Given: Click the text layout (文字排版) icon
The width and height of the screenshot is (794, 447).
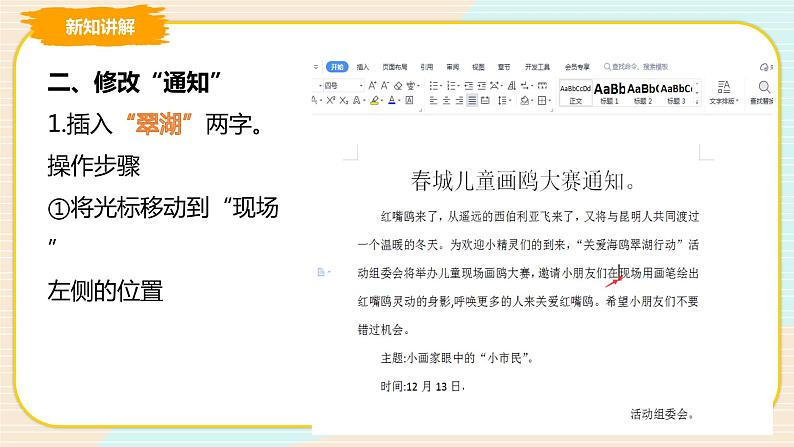Looking at the screenshot, I should point(724,87).
